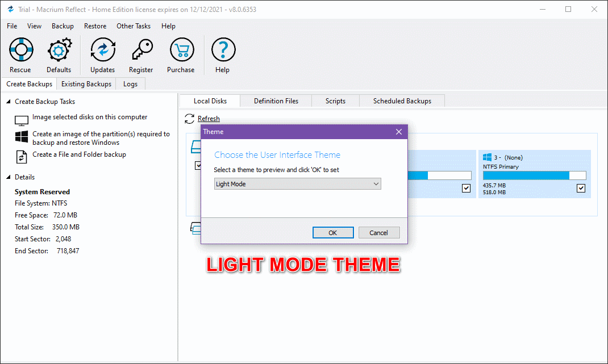Viewport: 608px width, 364px height.
Task: Click usage bar of partition 3
Action: click(534, 175)
